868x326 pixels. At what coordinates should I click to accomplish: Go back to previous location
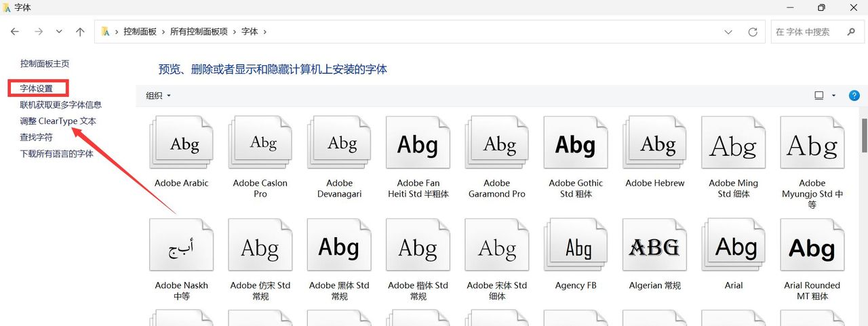click(15, 32)
